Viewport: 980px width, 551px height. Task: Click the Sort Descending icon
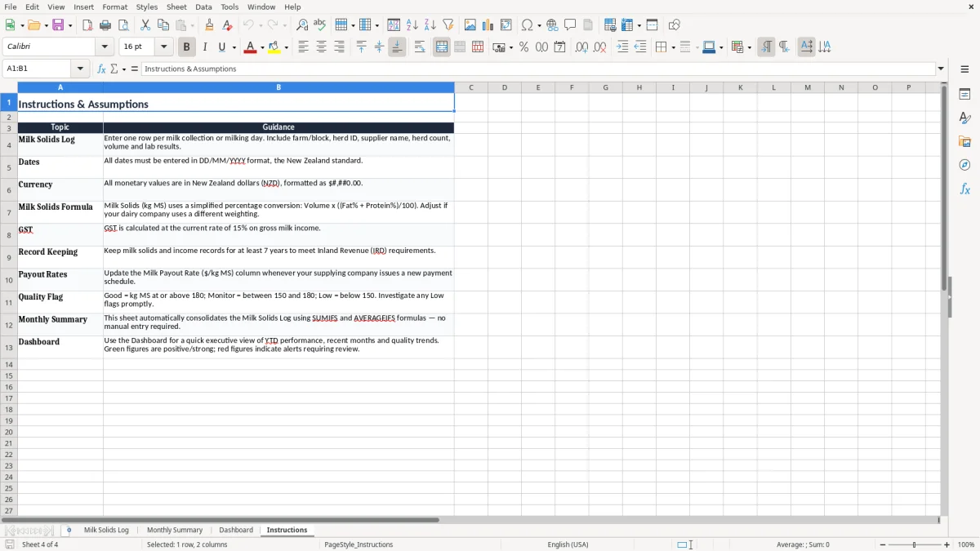point(430,25)
